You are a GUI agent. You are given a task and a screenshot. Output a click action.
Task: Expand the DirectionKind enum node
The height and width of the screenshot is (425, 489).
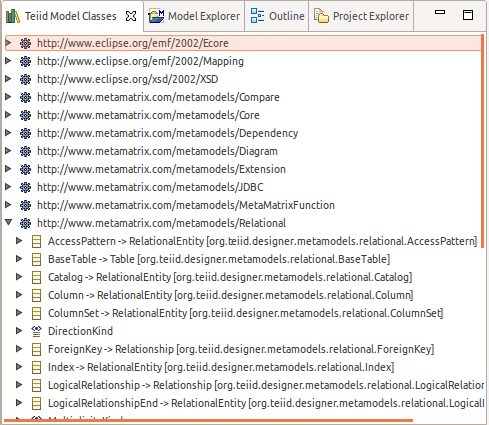pyautogui.click(x=19, y=331)
